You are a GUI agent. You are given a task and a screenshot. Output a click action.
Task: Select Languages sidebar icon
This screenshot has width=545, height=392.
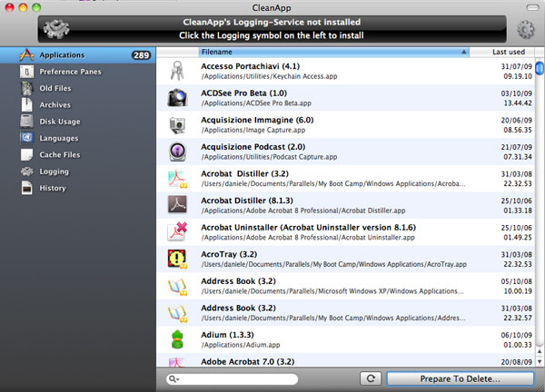26,138
